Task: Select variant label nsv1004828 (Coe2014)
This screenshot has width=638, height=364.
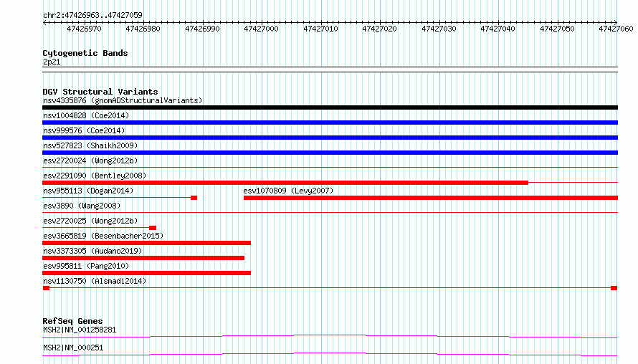Action: pyautogui.click(x=86, y=115)
